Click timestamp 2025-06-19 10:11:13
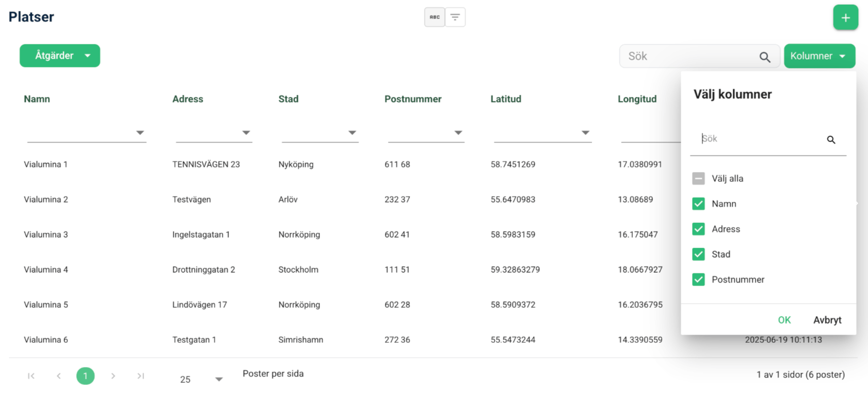Image resolution: width=868 pixels, height=407 pixels. 784,340
